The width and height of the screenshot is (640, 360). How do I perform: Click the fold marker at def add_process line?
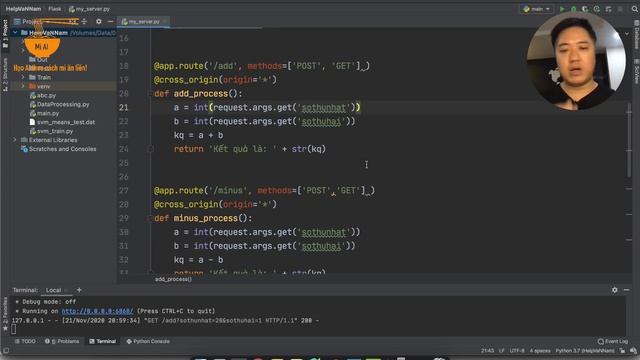150,94
